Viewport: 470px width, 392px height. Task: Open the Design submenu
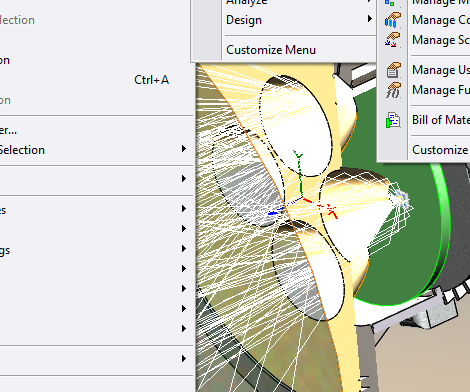(299, 20)
